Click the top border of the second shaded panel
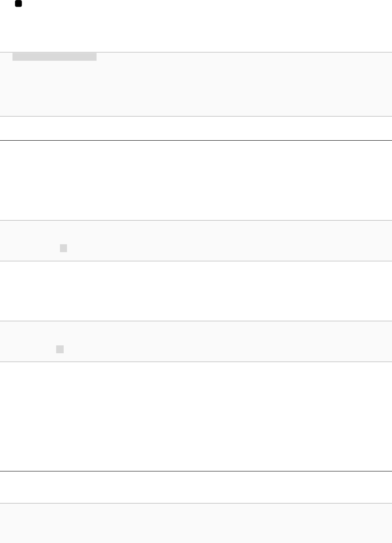Viewport: 392px width, 543px height. pos(196,220)
